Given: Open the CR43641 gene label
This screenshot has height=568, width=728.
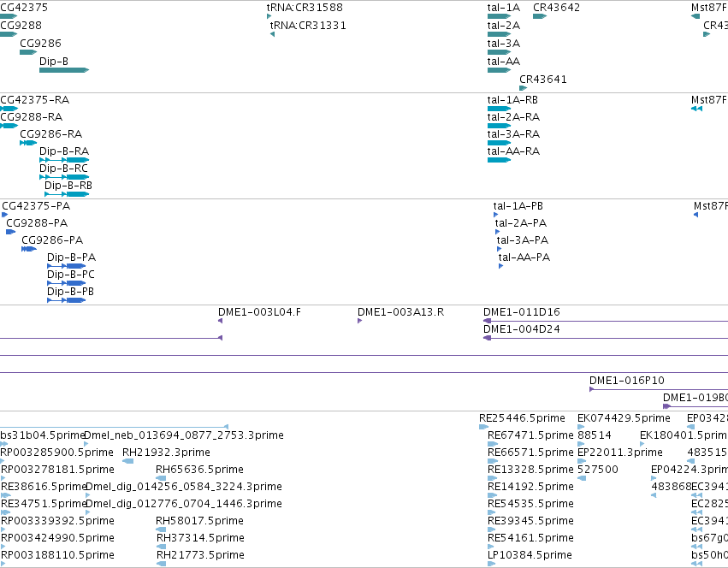Looking at the screenshot, I should pos(543,80).
